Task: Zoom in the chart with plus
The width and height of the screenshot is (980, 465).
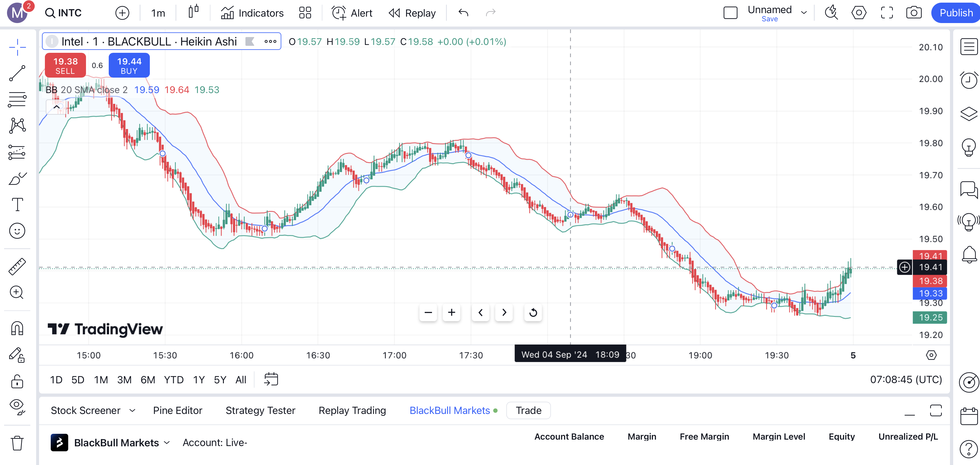Action: 452,313
